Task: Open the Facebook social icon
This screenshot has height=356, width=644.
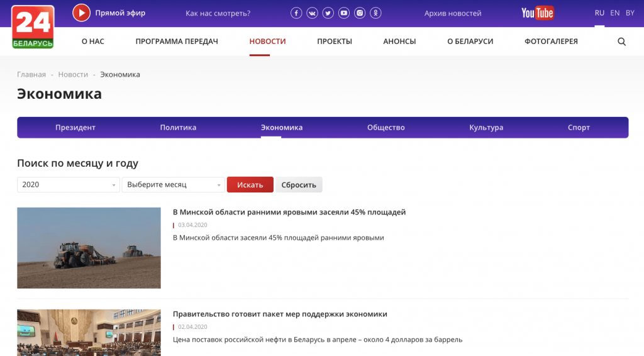Action: (x=296, y=13)
